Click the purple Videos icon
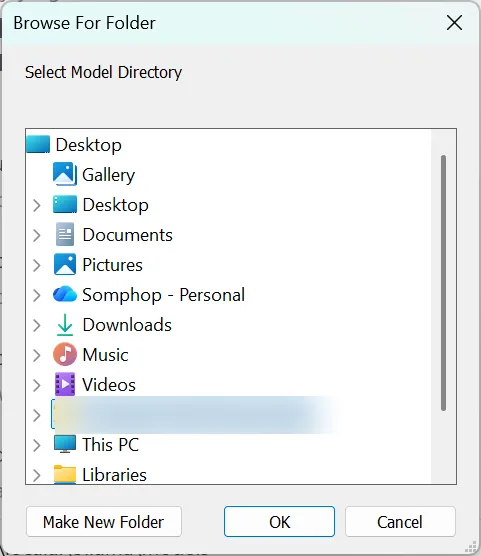This screenshot has height=556, width=481. (x=65, y=384)
